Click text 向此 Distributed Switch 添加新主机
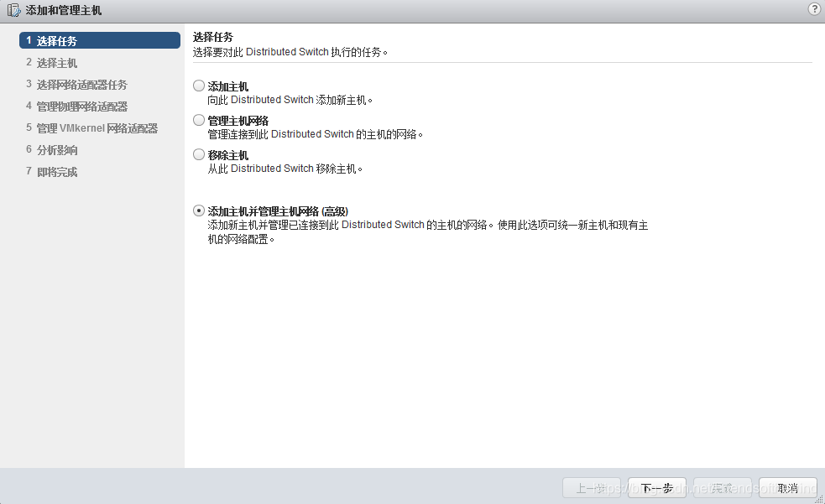825x504 pixels. (x=290, y=100)
